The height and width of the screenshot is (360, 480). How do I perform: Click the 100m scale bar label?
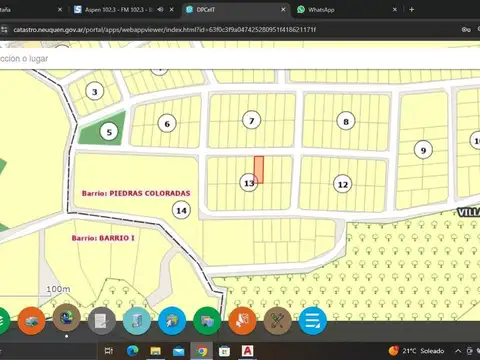58,289
